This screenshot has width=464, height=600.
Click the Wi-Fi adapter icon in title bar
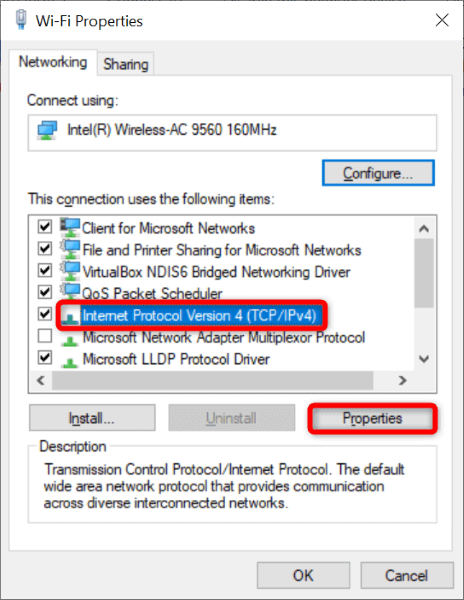click(21, 20)
